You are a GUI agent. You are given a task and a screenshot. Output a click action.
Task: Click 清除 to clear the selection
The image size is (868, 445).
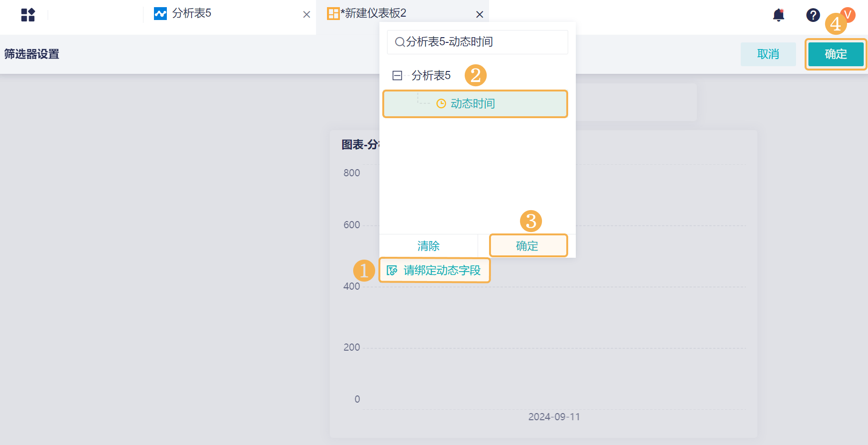[428, 246]
